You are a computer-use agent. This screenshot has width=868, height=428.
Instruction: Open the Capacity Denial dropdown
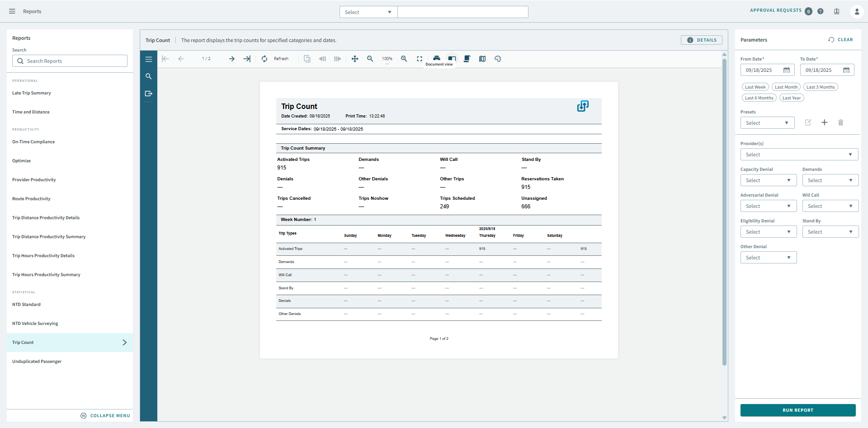(x=768, y=180)
